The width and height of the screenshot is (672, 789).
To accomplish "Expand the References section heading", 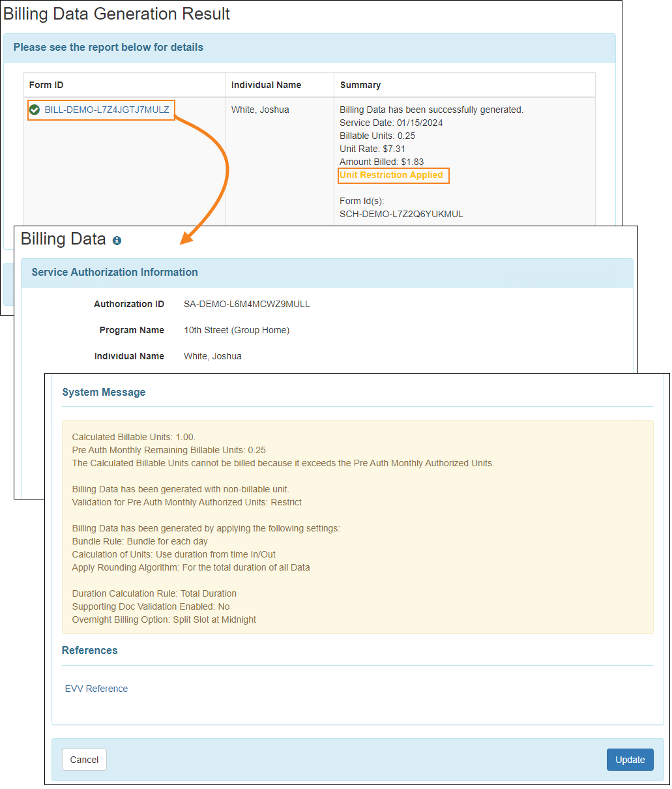I will tap(89, 650).
